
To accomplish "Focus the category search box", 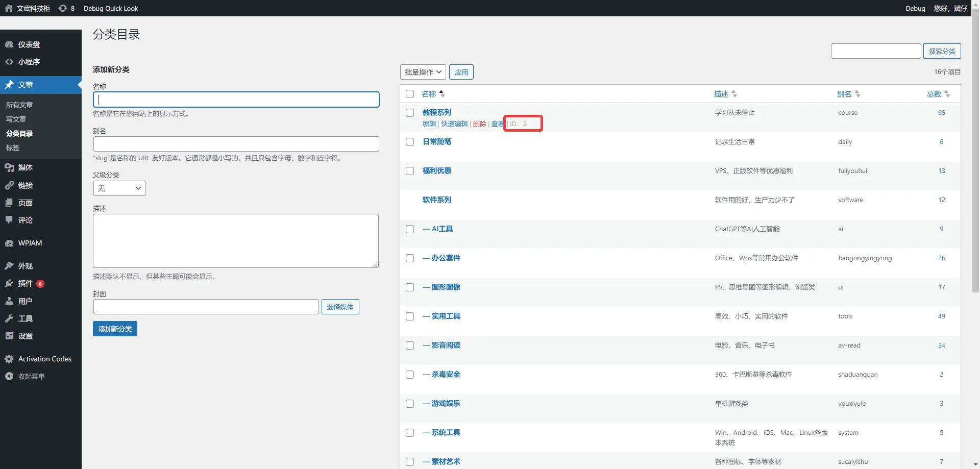I will click(876, 51).
